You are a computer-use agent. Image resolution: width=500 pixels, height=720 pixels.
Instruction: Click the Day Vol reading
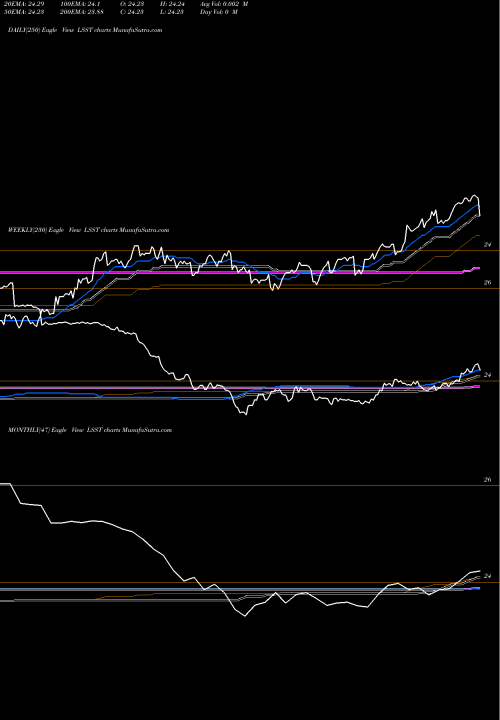click(x=219, y=12)
